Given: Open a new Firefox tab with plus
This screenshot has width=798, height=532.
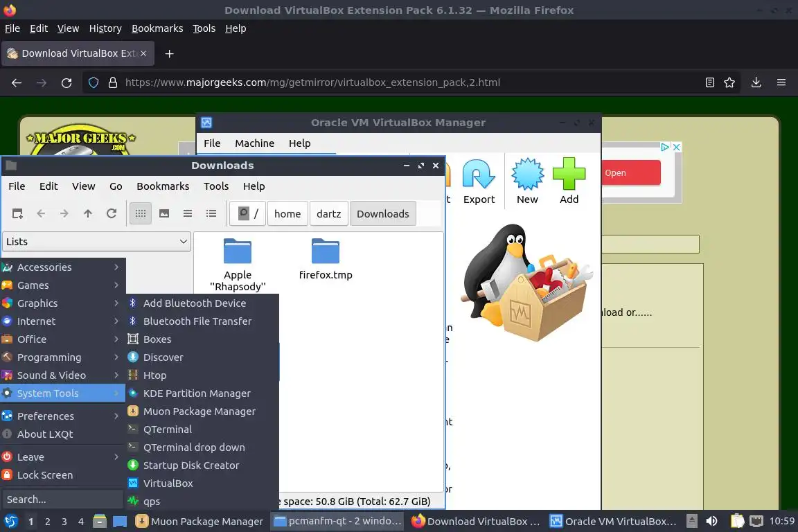Looking at the screenshot, I should click(x=170, y=54).
